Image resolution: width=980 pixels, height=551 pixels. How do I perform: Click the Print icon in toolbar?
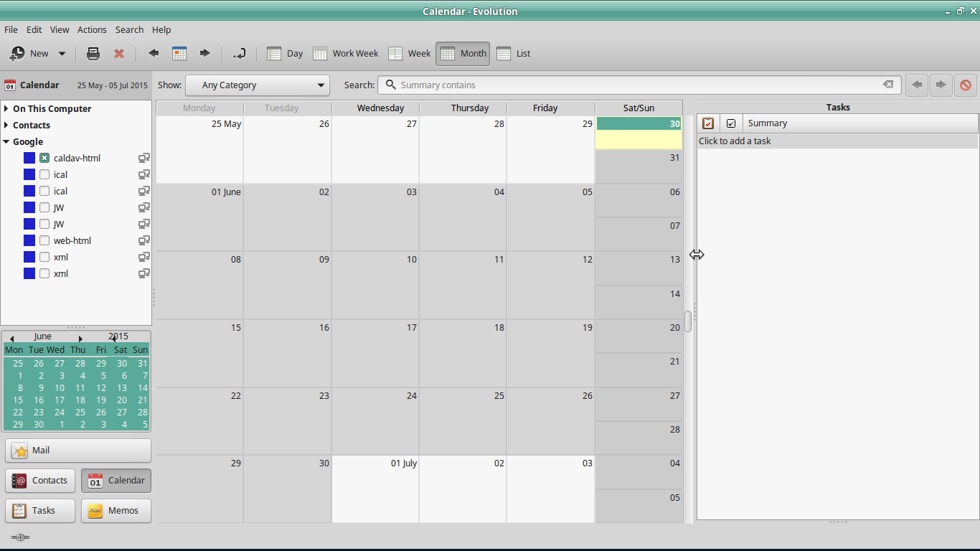point(93,53)
